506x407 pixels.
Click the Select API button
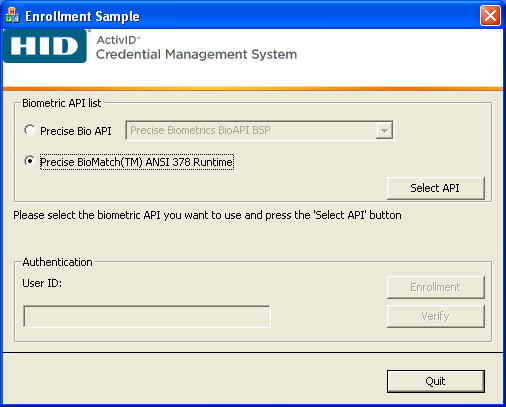click(436, 188)
